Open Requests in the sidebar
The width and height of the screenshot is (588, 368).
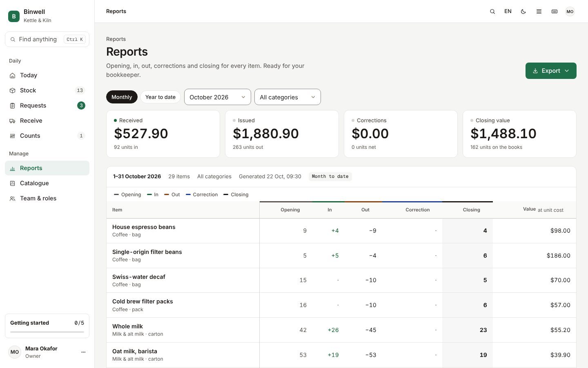(x=47, y=105)
